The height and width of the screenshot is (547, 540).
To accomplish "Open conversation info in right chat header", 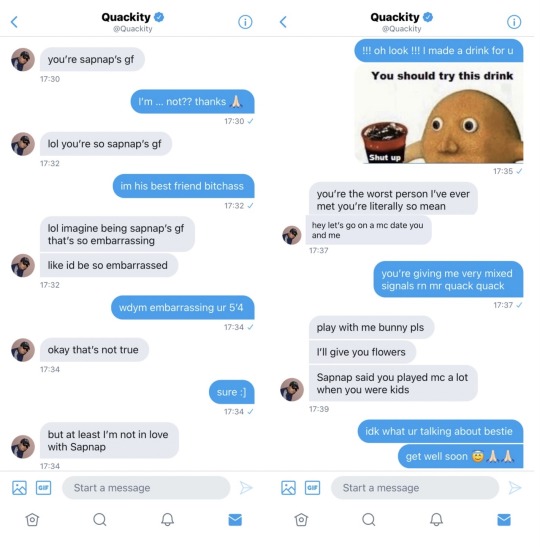I will tap(514, 22).
